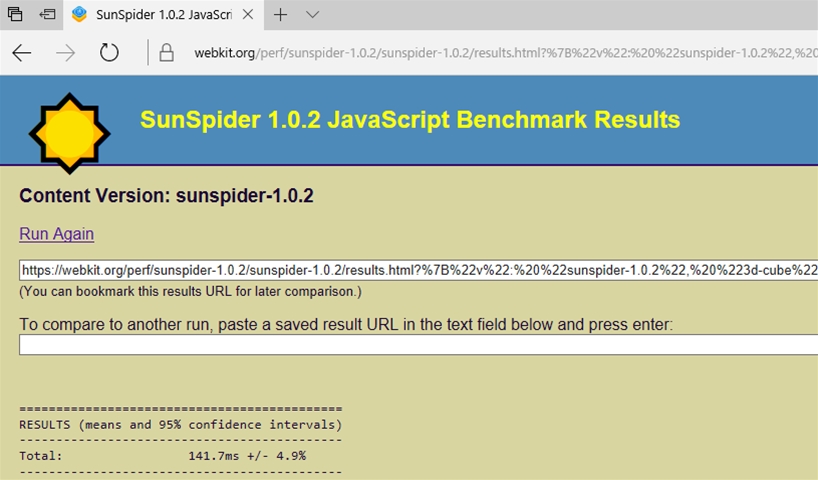
Task: Click the 'To compare to another run' instruction
Action: pos(346,325)
